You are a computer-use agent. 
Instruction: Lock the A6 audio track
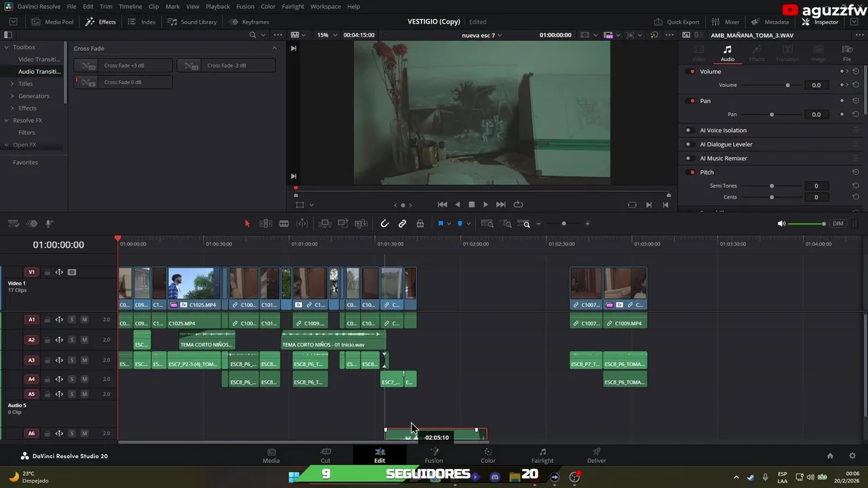tap(47, 433)
